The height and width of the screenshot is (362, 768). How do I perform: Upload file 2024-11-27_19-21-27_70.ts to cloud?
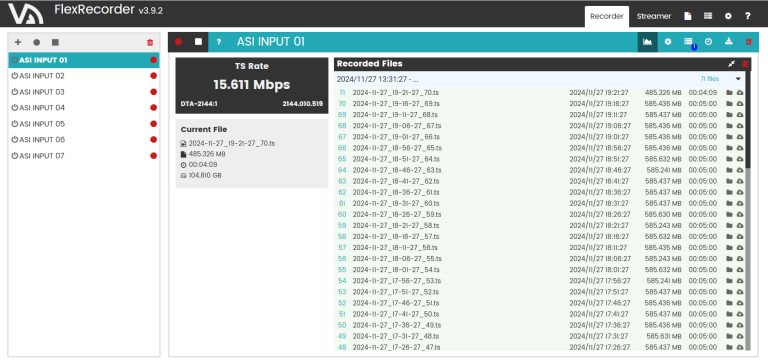740,93
